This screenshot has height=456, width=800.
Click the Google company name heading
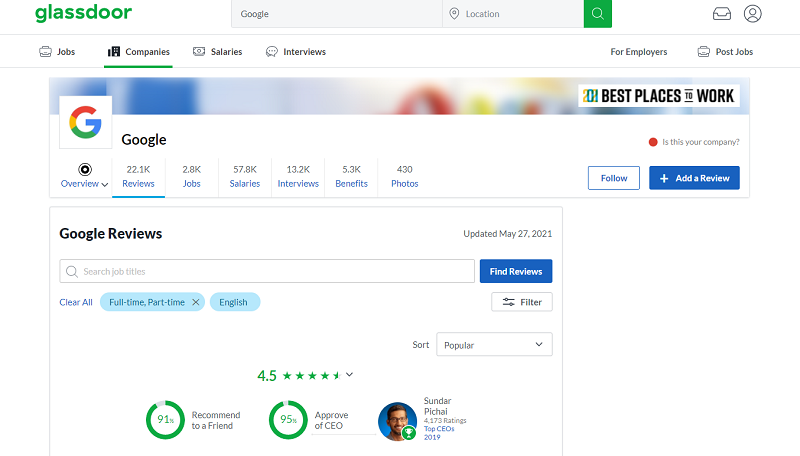click(144, 140)
